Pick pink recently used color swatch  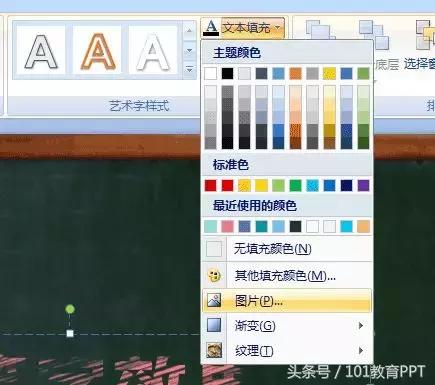tap(228, 227)
